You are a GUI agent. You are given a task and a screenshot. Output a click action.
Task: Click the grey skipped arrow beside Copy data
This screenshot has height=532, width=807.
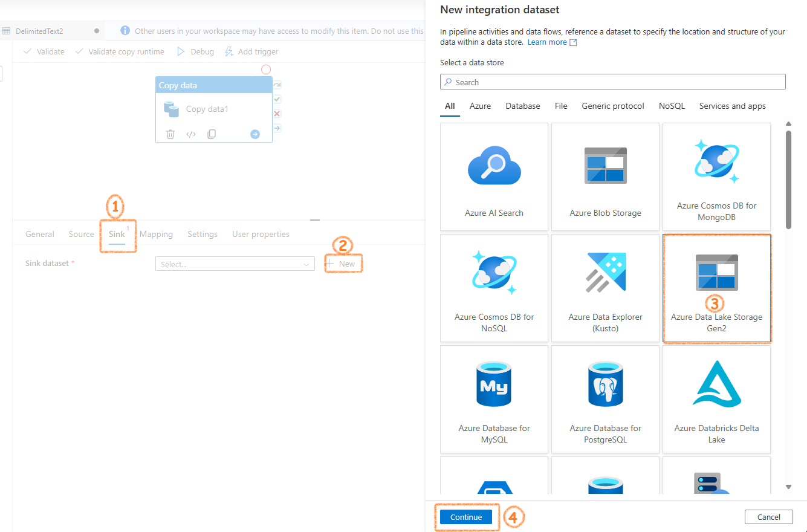point(277,85)
